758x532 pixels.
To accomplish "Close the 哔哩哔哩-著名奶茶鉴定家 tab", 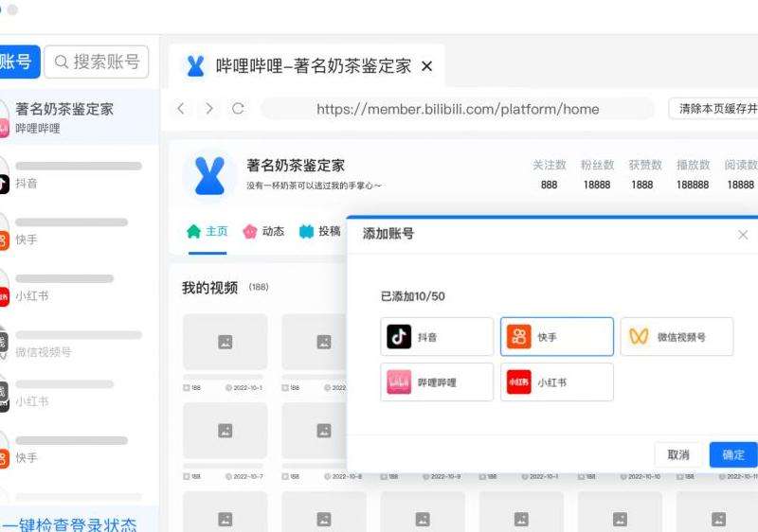I will (426, 66).
